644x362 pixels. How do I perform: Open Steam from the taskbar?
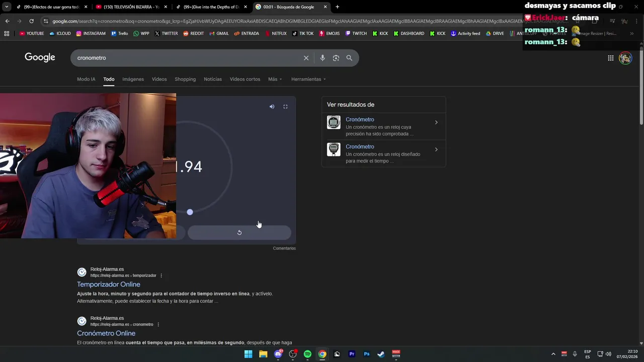coord(381,354)
